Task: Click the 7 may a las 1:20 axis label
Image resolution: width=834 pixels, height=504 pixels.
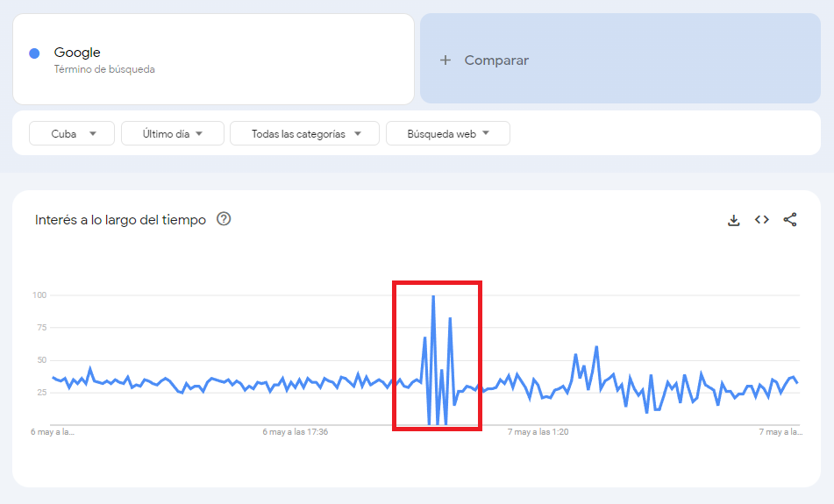Action: (x=538, y=432)
